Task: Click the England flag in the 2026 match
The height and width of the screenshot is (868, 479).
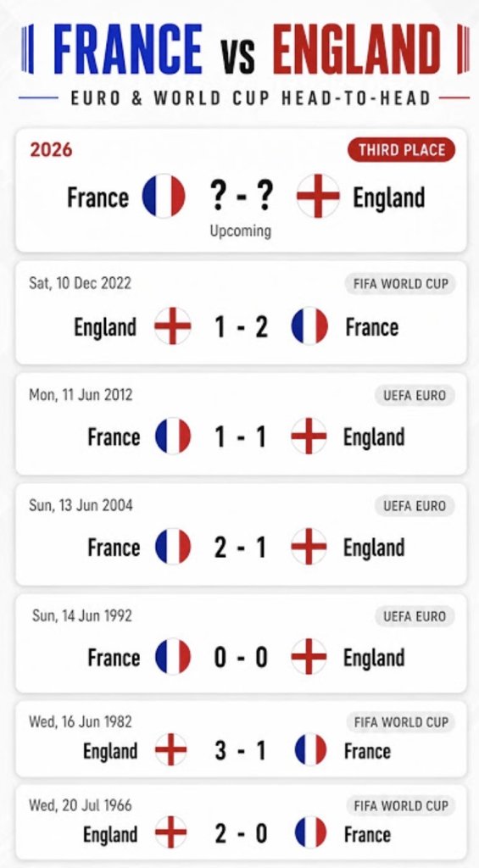Action: pyautogui.click(x=318, y=196)
